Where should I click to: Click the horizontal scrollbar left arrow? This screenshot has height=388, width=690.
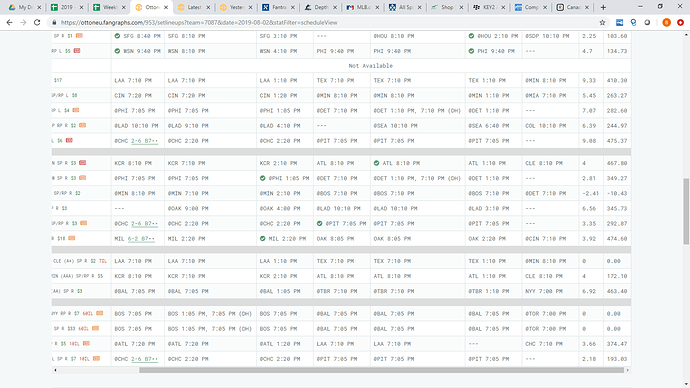pos(55,370)
